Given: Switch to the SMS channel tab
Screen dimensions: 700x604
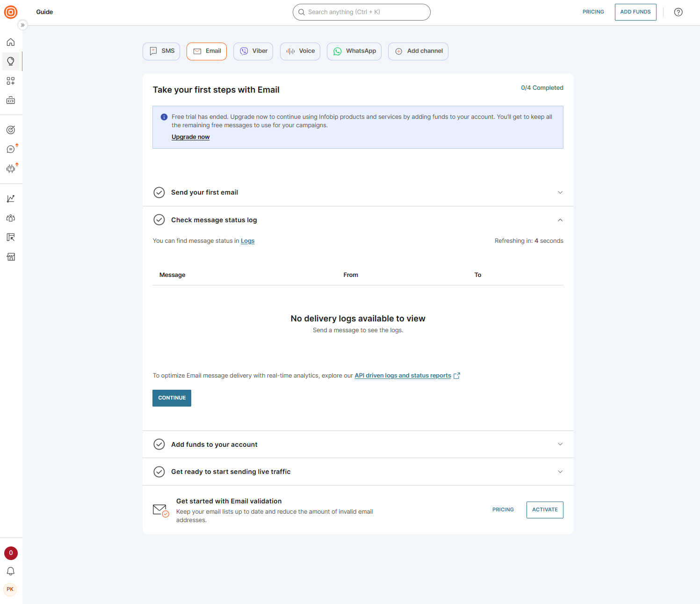Looking at the screenshot, I should point(161,51).
